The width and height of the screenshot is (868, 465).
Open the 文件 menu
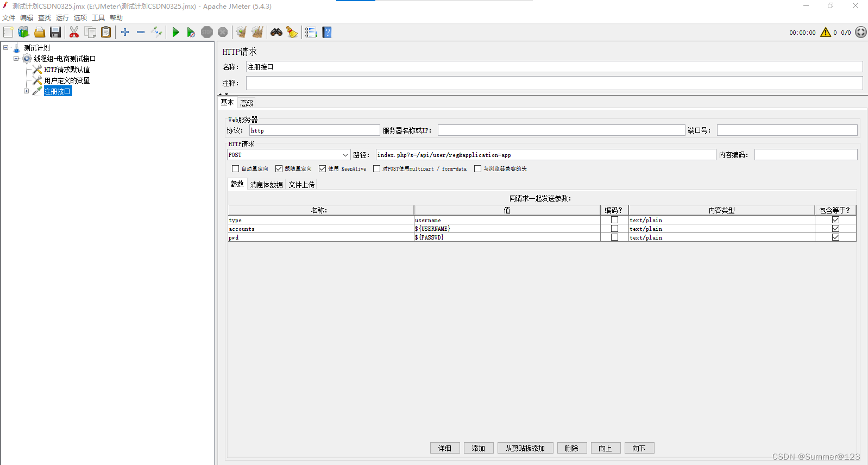[9, 18]
